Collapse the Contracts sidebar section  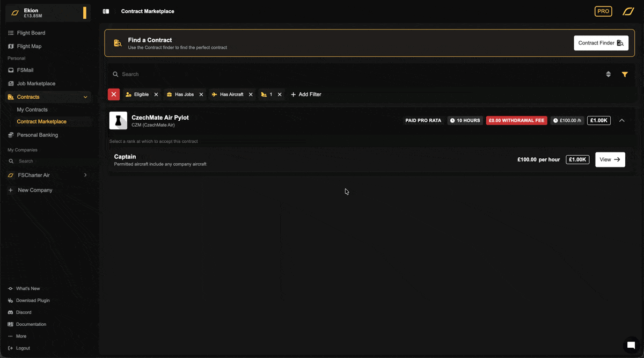(x=85, y=97)
